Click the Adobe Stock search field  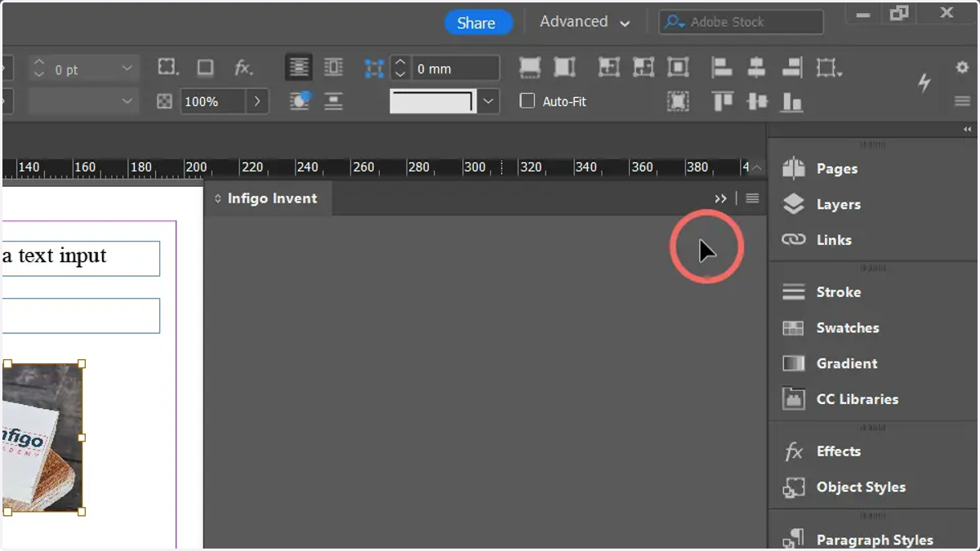pos(741,22)
